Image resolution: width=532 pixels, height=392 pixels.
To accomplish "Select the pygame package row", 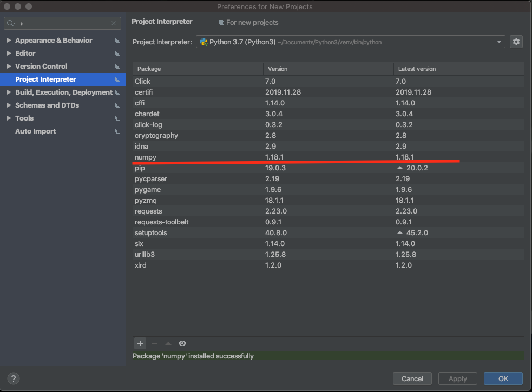I will (329, 190).
